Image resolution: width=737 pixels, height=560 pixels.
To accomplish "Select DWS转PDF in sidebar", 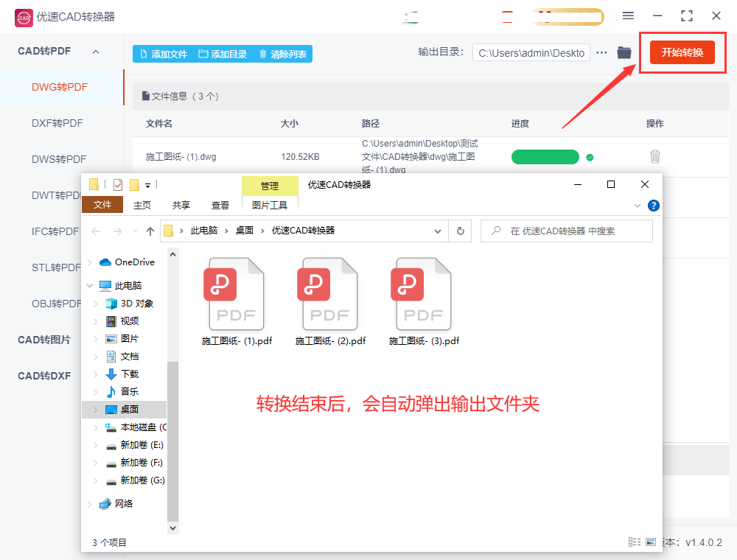I will click(x=59, y=159).
